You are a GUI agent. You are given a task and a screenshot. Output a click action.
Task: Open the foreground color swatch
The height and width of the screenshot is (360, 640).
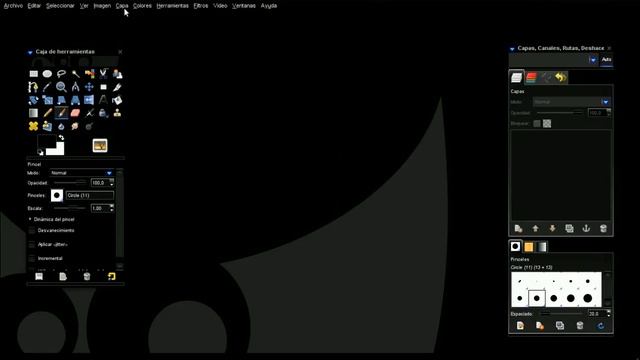pos(47,143)
